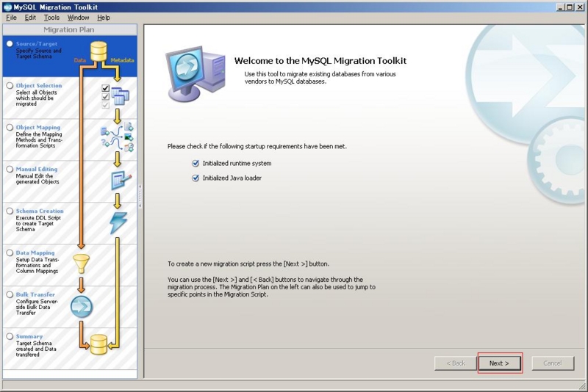Open the File menu

(11, 18)
